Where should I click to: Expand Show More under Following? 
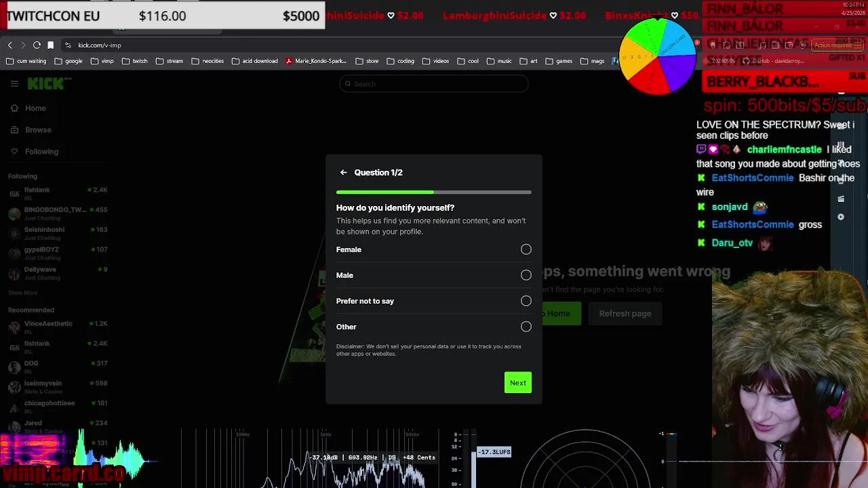[23, 293]
